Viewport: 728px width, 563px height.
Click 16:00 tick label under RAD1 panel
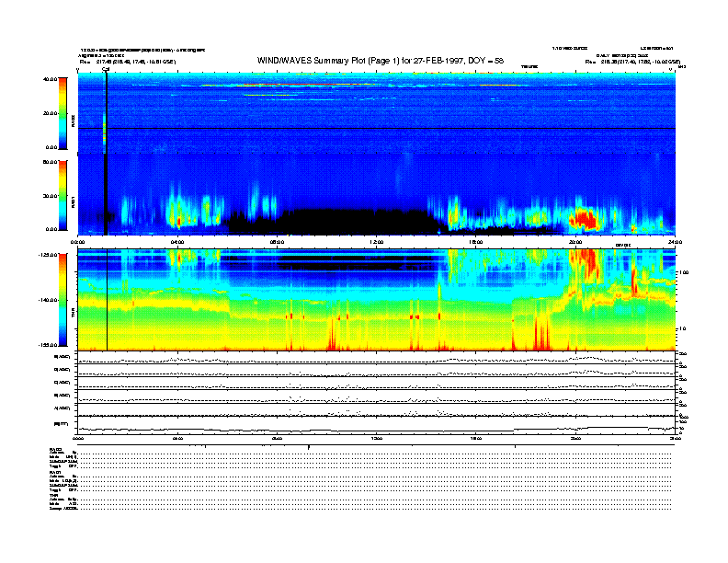click(476, 242)
